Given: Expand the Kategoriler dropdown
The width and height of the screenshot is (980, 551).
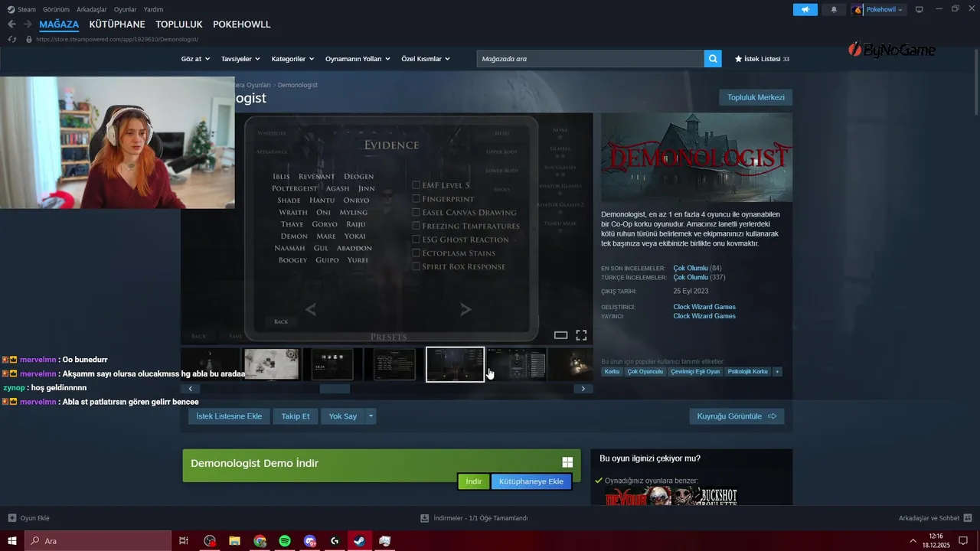Looking at the screenshot, I should pyautogui.click(x=293, y=59).
